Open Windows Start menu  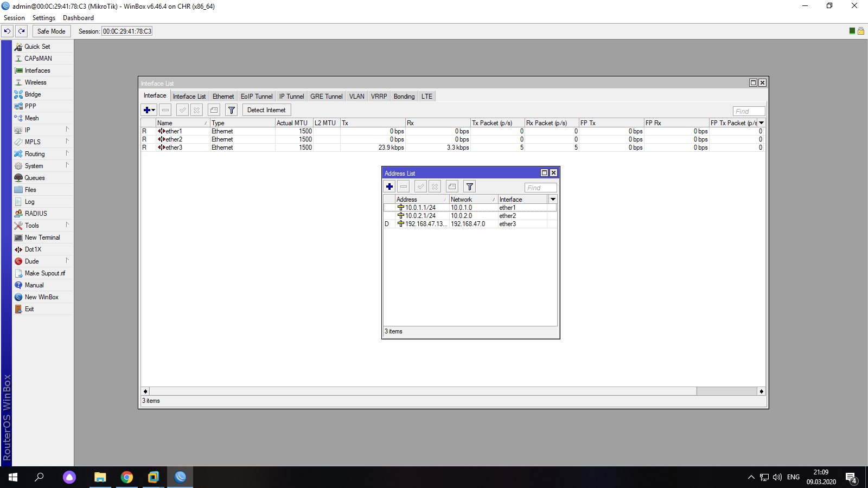[13, 477]
